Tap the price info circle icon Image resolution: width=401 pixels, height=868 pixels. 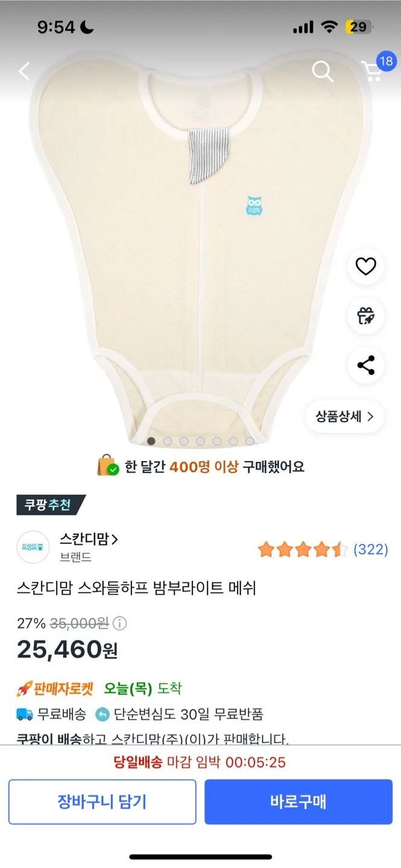pos(121,623)
